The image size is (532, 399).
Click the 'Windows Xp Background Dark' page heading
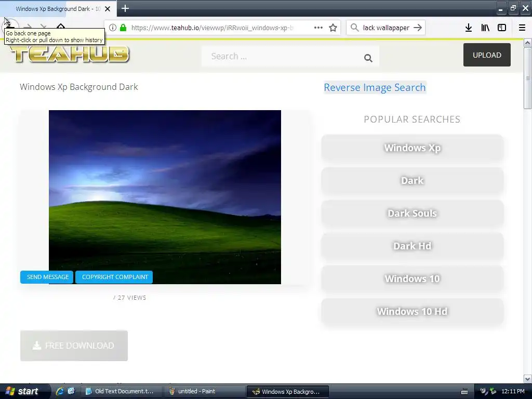click(x=79, y=87)
